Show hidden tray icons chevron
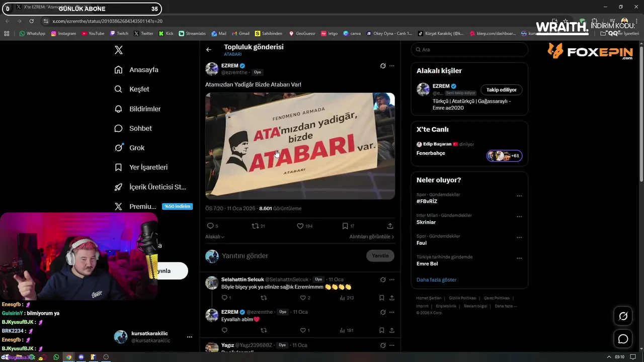644x362 pixels. pos(609,357)
